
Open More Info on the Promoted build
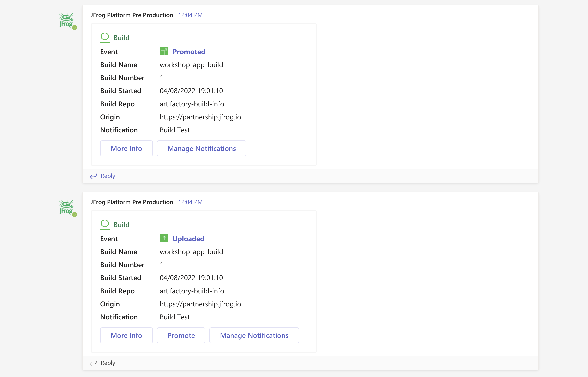(x=126, y=148)
